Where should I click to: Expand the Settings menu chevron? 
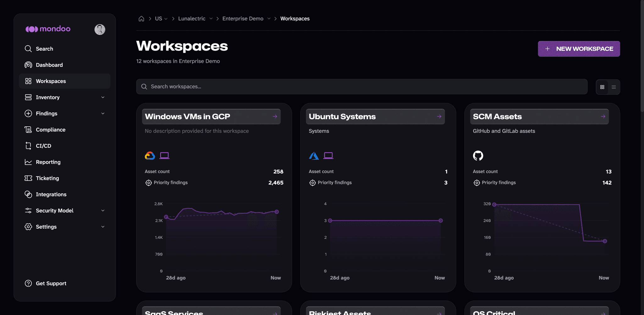point(103,227)
